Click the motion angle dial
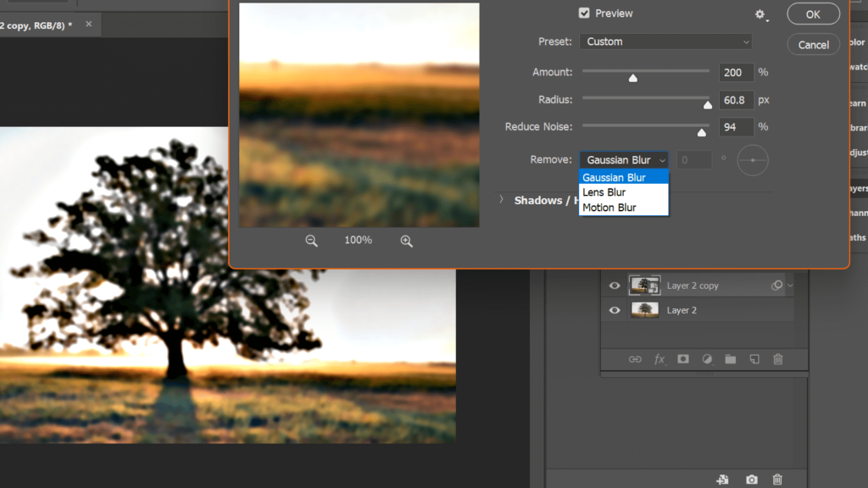This screenshot has height=488, width=868. pos(753,160)
